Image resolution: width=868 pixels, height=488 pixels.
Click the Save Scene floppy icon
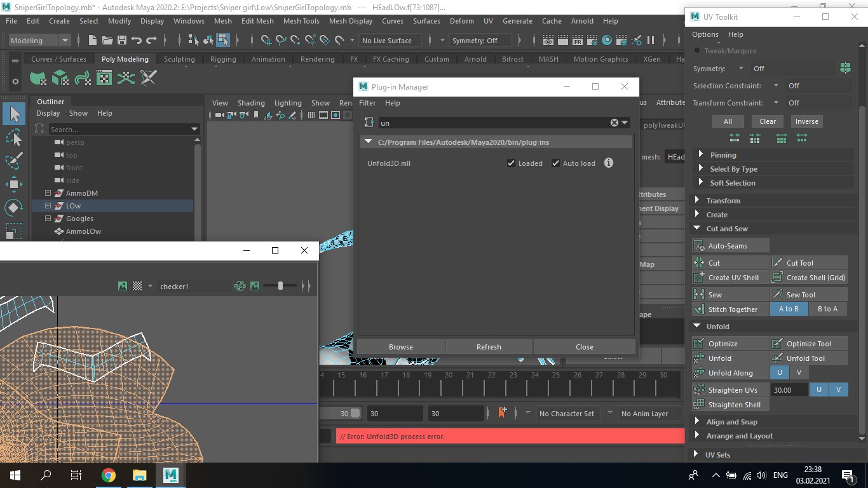click(x=122, y=41)
